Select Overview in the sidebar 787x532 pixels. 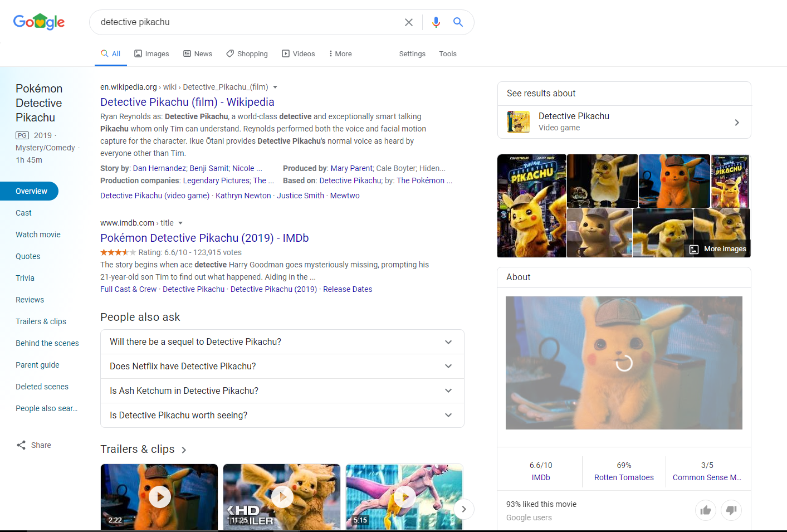[x=30, y=191]
